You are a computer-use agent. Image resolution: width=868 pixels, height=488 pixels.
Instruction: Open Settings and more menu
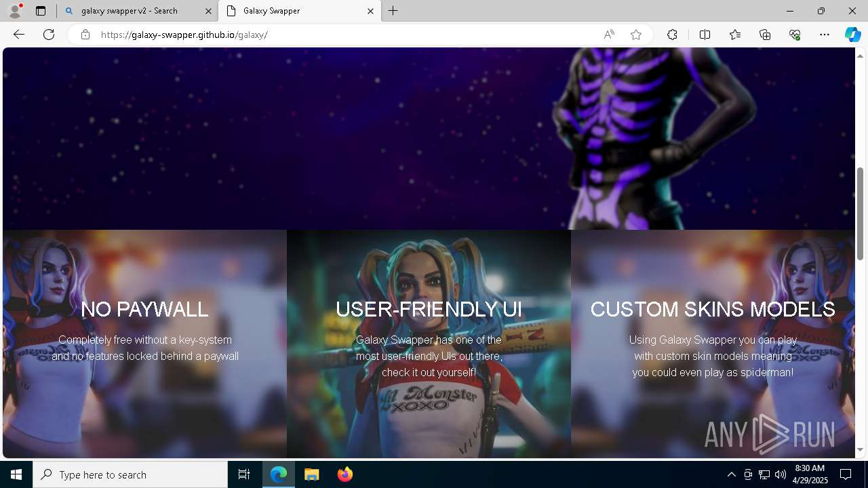[825, 35]
